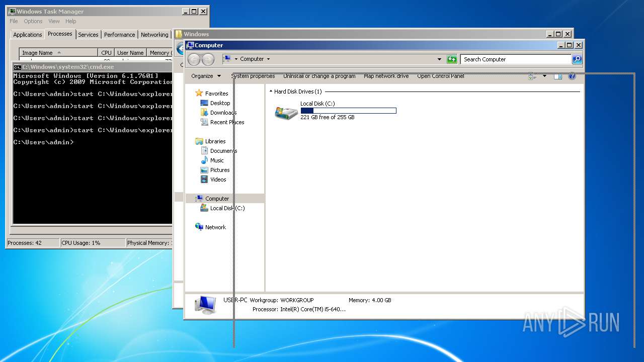The height and width of the screenshot is (362, 644).
Task: Open Task Manager File menu
Action: [14, 21]
